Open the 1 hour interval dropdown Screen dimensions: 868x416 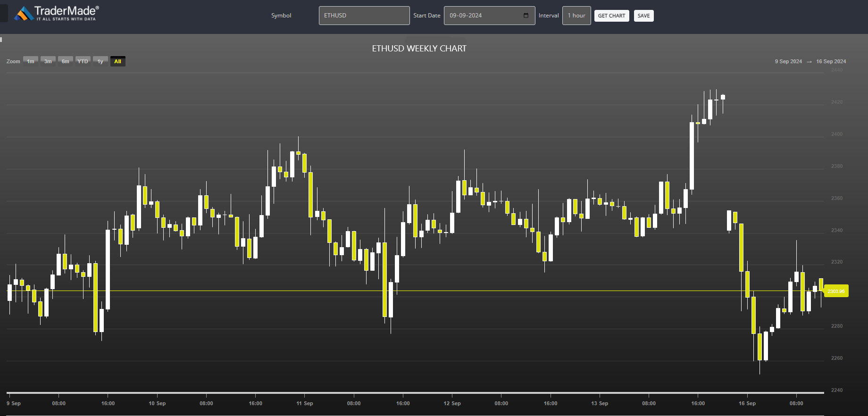(576, 16)
